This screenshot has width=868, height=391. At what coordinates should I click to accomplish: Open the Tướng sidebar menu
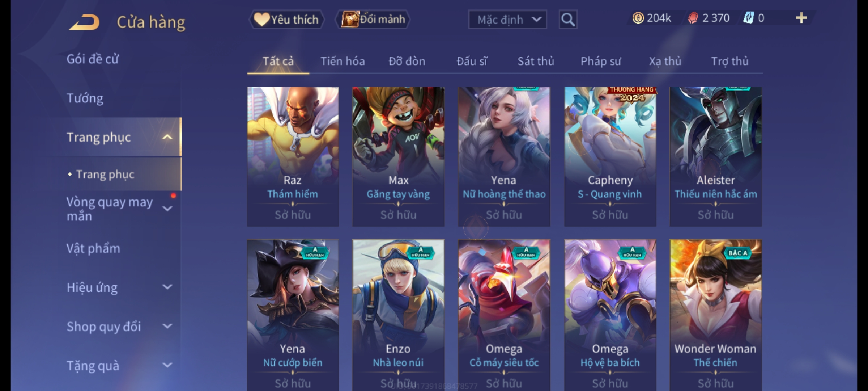pos(85,98)
